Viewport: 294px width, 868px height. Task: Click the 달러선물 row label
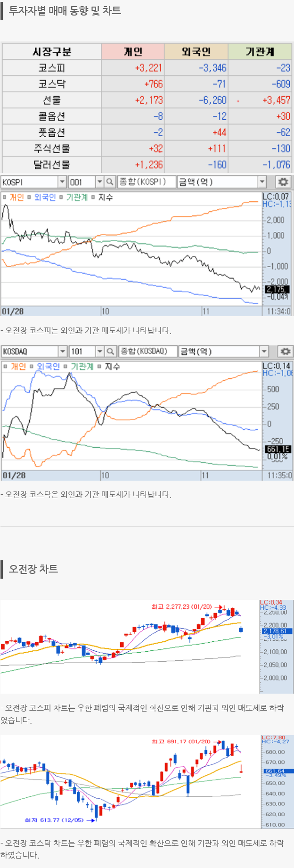[x=52, y=164]
